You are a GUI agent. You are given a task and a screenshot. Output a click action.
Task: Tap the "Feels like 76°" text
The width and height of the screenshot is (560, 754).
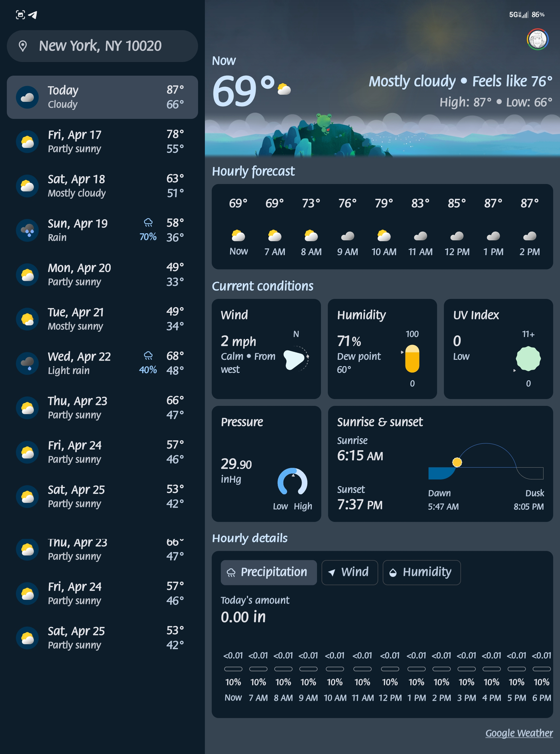(512, 82)
